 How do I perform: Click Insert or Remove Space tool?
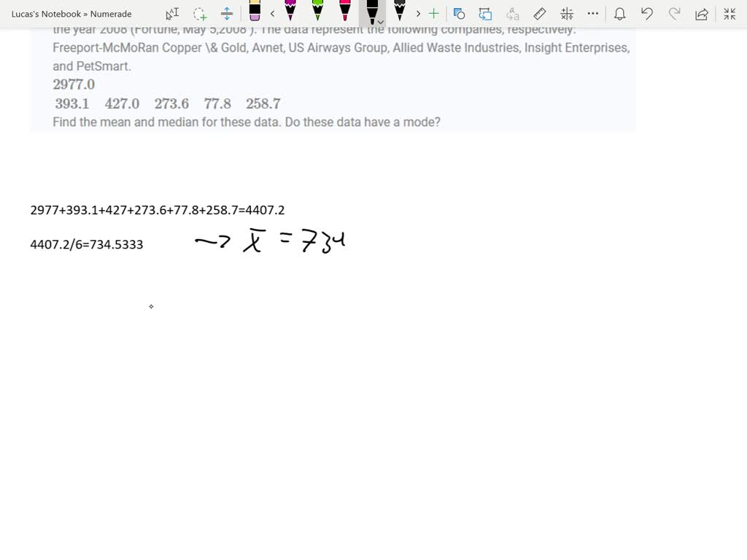point(227,14)
